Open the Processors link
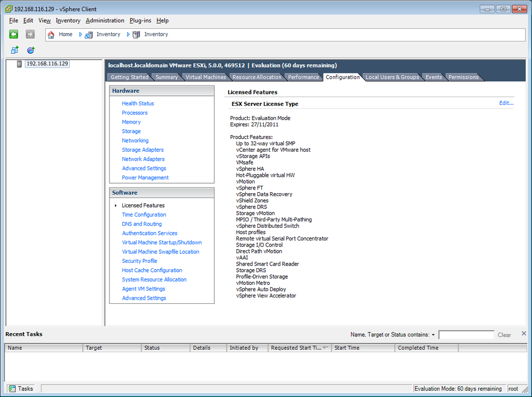 [x=135, y=113]
